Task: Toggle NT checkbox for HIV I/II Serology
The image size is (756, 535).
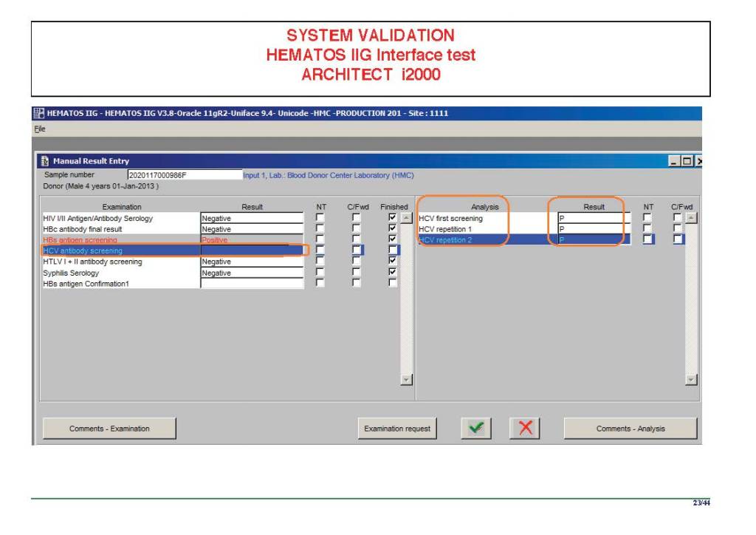Action: click(x=320, y=218)
